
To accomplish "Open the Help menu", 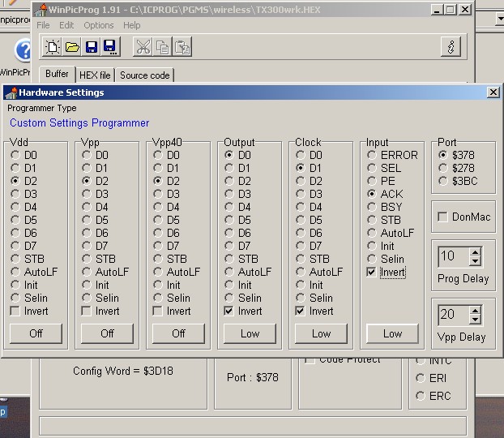I will click(x=132, y=25).
